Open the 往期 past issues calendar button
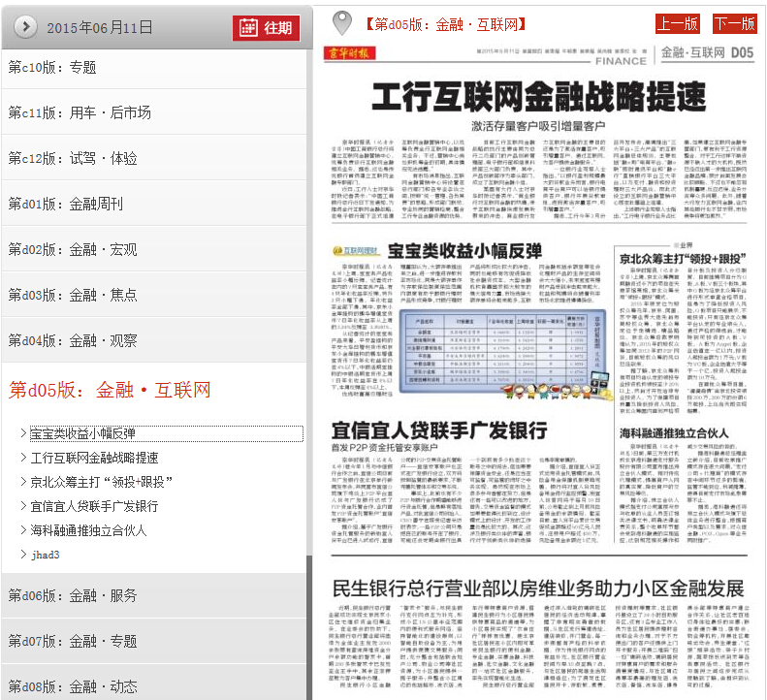The height and width of the screenshot is (700, 767). coord(266,28)
